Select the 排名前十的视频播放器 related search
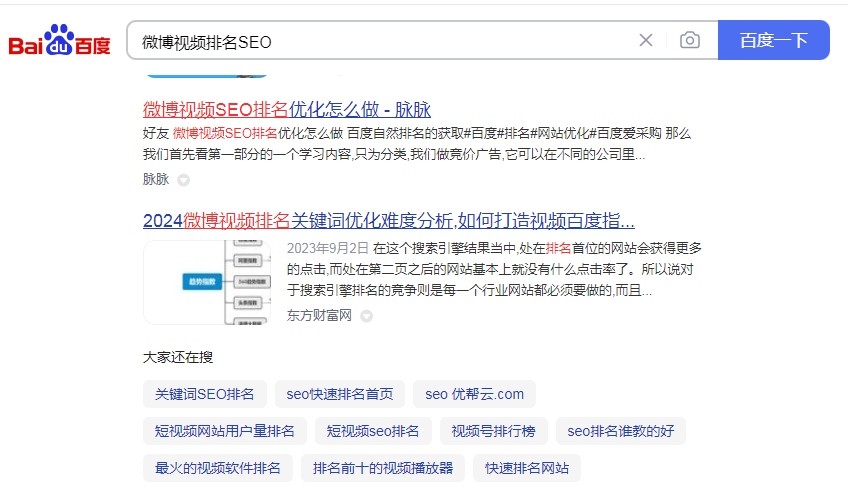The height and width of the screenshot is (502, 848). tap(383, 468)
